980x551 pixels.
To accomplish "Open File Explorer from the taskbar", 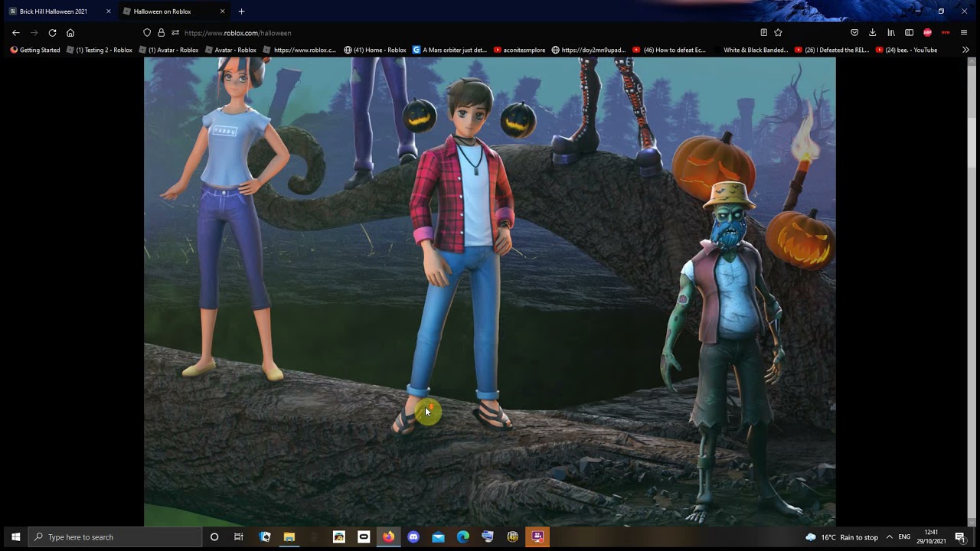I will [289, 537].
